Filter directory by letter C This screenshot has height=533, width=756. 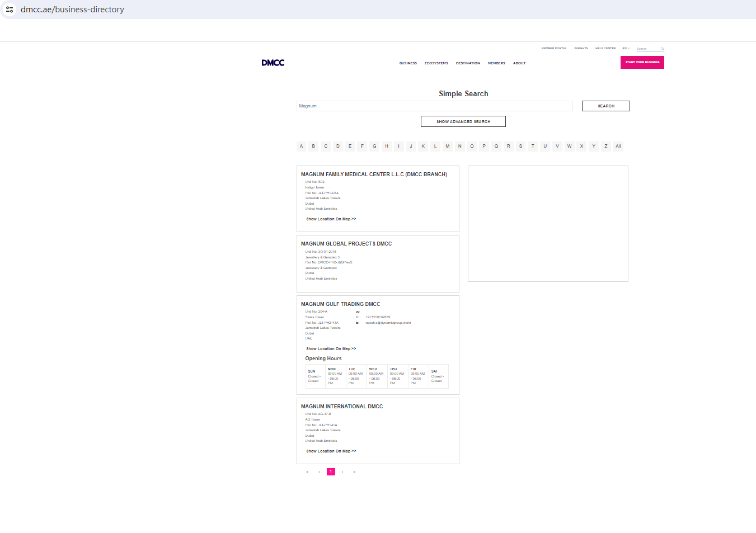326,147
